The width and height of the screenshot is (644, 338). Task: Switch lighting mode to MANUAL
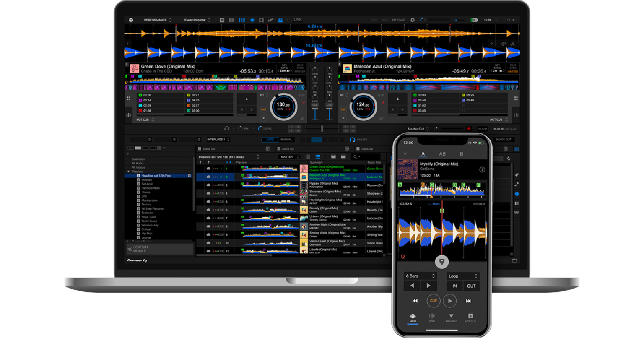[x=286, y=139]
